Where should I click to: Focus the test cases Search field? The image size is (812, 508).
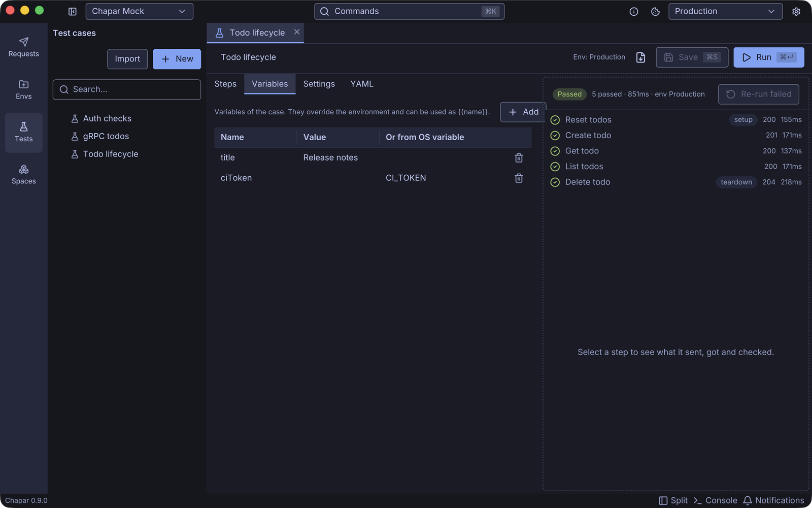click(127, 89)
